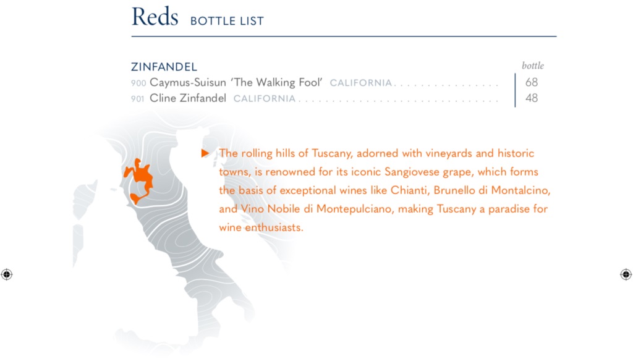This screenshot has height=364, width=633.
Task: Select the orange Tuscany region on the map
Action: tap(140, 179)
